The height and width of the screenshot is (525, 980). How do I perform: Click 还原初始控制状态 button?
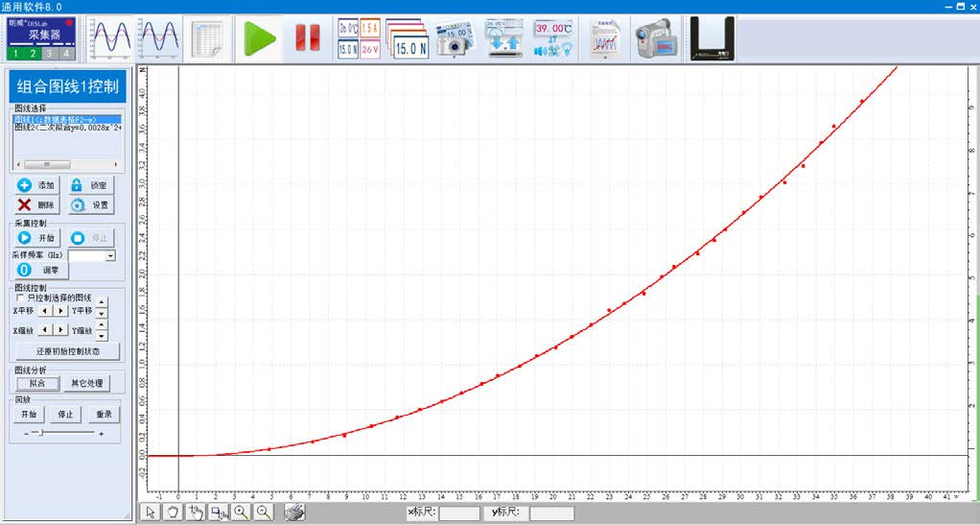pos(67,351)
